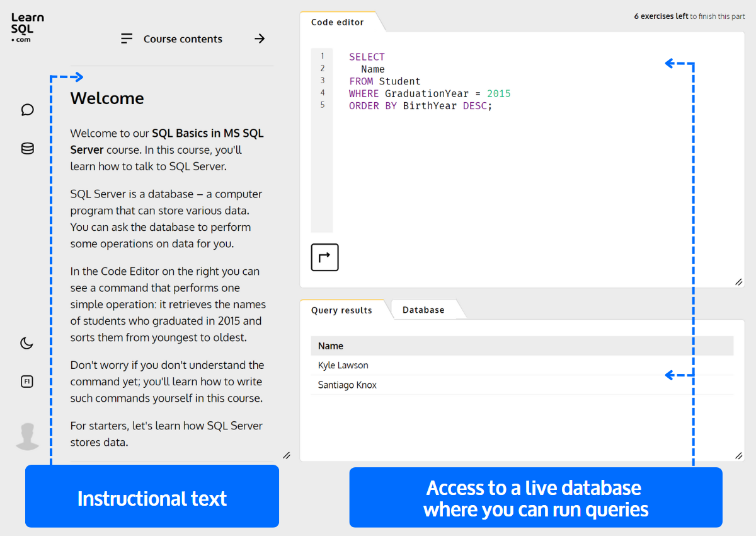
Task: Click the bold 'SQL Basics in MS SQL Server' text
Action: point(167,142)
